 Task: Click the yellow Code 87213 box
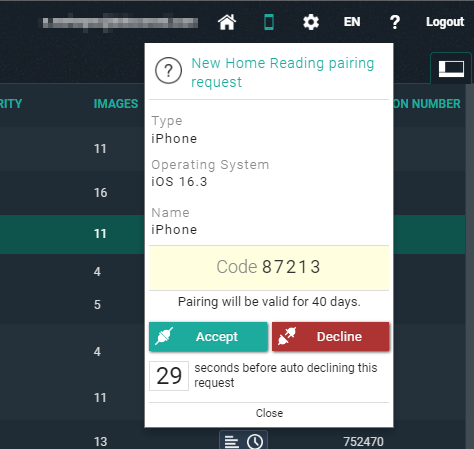(x=269, y=267)
